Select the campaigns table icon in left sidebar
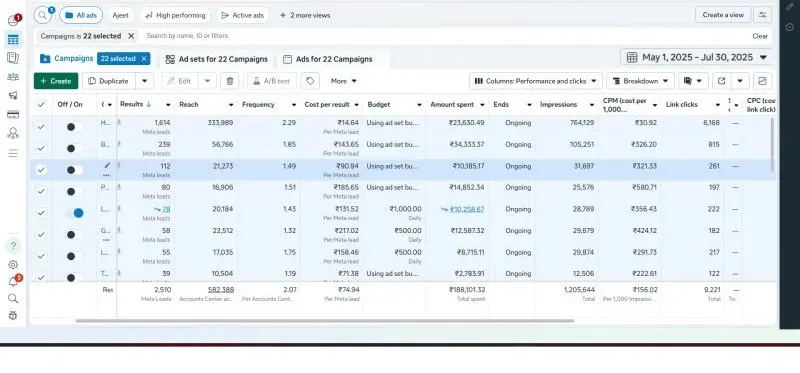Image resolution: width=800 pixels, height=373 pixels. [13, 40]
